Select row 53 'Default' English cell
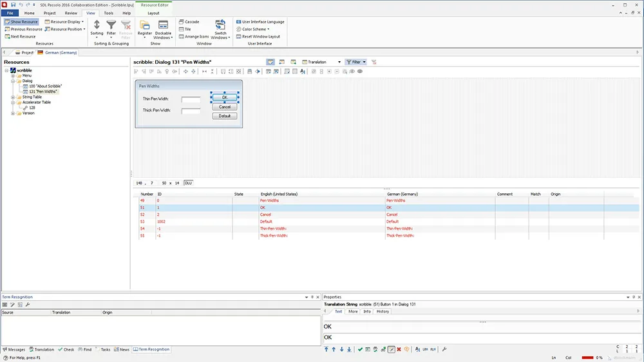 [321, 222]
